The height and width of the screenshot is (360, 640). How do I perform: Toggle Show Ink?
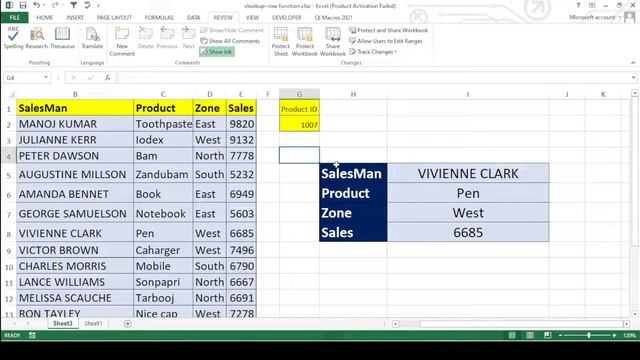217,52
